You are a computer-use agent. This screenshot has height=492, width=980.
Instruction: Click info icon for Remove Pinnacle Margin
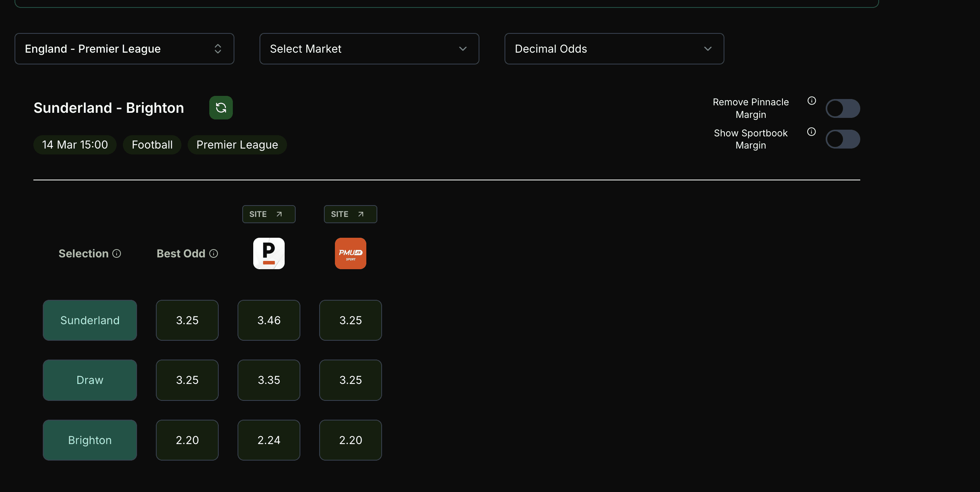tap(812, 101)
